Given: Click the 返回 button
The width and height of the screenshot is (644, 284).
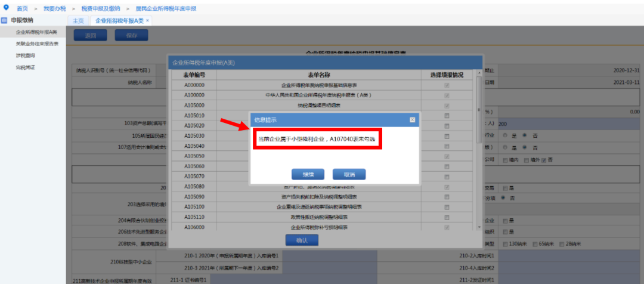Looking at the screenshot, I should pos(91,35).
